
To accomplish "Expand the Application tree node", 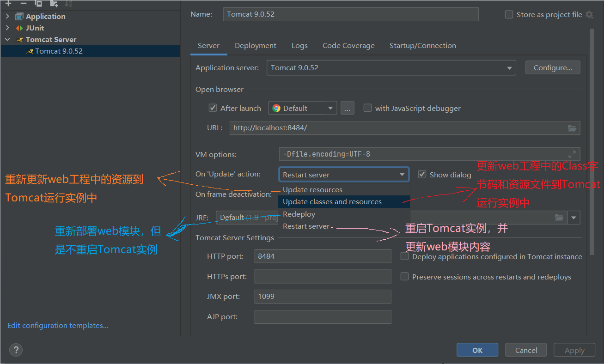I will point(7,16).
